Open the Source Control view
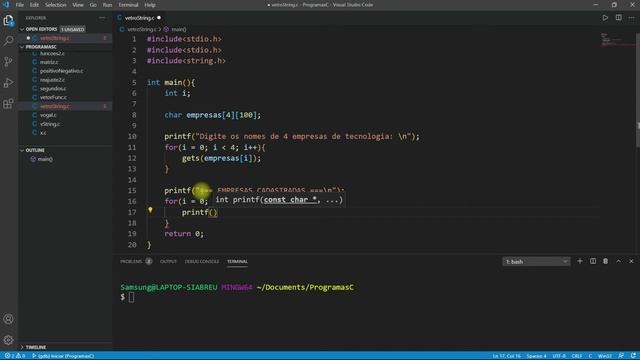The height and width of the screenshot is (360, 640). click(x=9, y=62)
